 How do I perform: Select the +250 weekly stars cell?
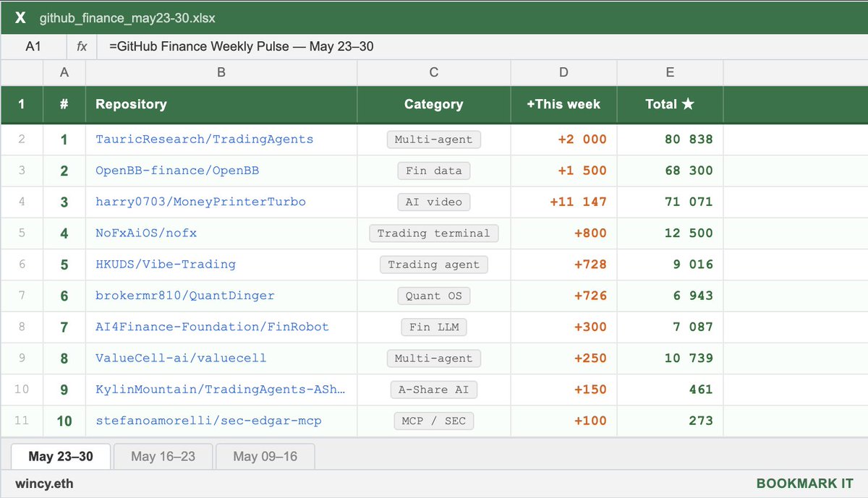click(563, 358)
